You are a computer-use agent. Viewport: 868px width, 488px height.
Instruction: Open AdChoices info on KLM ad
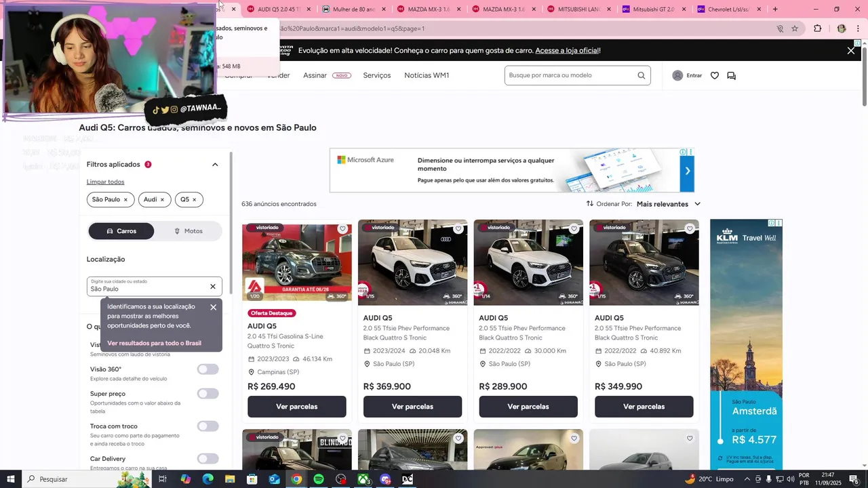(x=772, y=223)
